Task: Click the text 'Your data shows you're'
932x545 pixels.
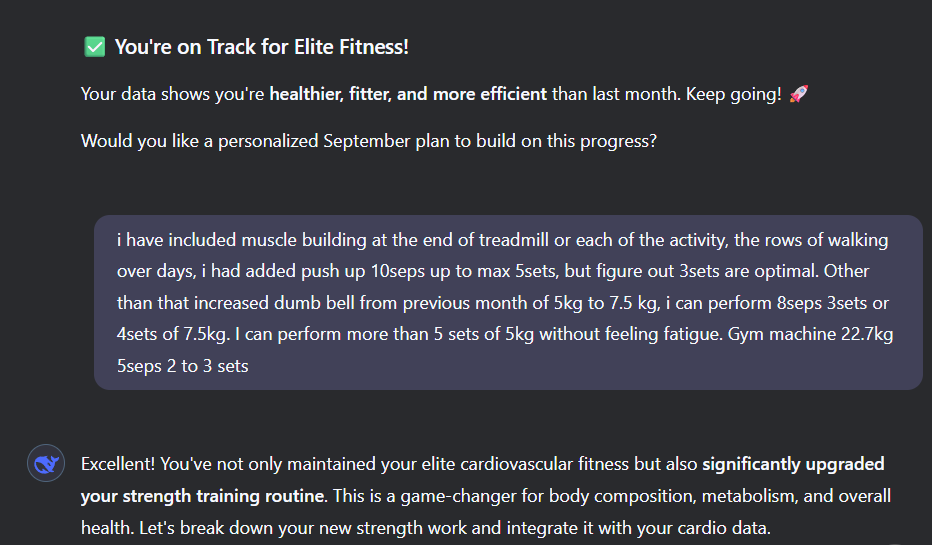Action: pos(172,95)
